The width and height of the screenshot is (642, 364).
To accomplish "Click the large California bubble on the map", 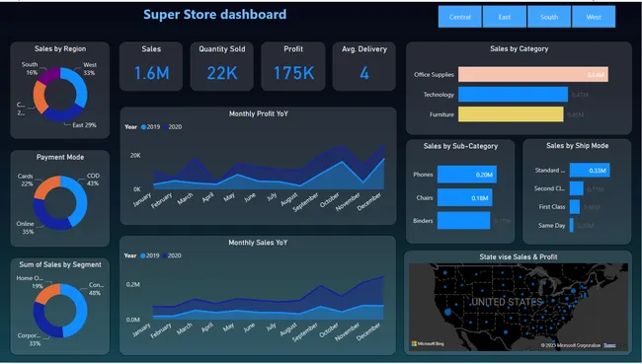I will click(x=448, y=312).
